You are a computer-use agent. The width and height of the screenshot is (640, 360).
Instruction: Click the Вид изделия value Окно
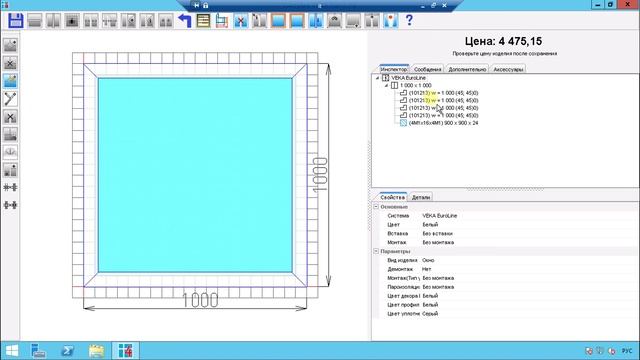pyautogui.click(x=428, y=260)
